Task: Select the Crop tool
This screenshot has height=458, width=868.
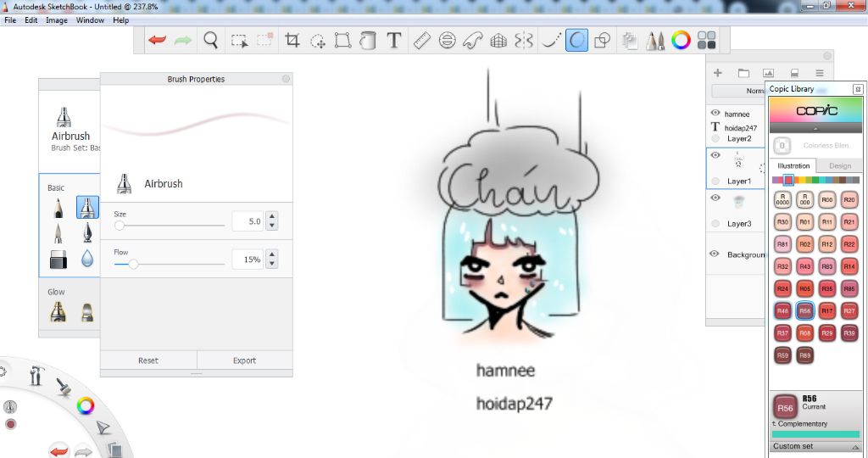Action: (292, 40)
